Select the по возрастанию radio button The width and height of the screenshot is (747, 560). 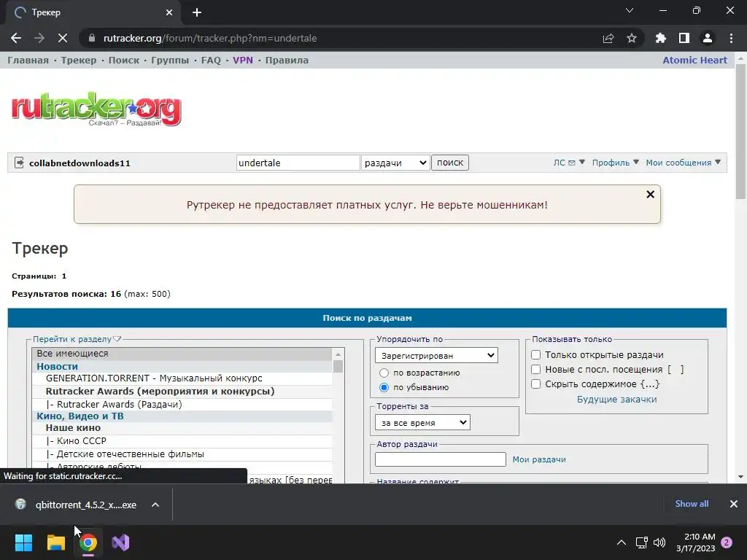coord(384,373)
